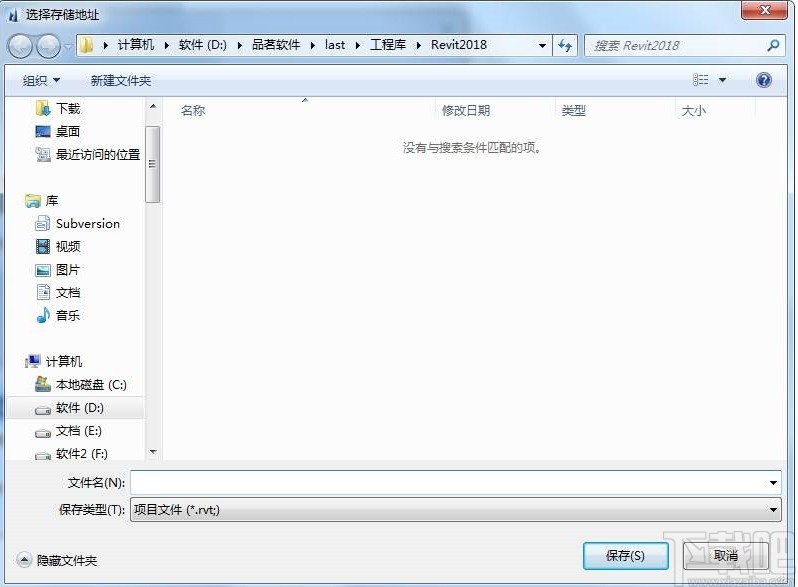The height and width of the screenshot is (587, 798).
Task: Click the refresh button next to address bar
Action: 565,46
